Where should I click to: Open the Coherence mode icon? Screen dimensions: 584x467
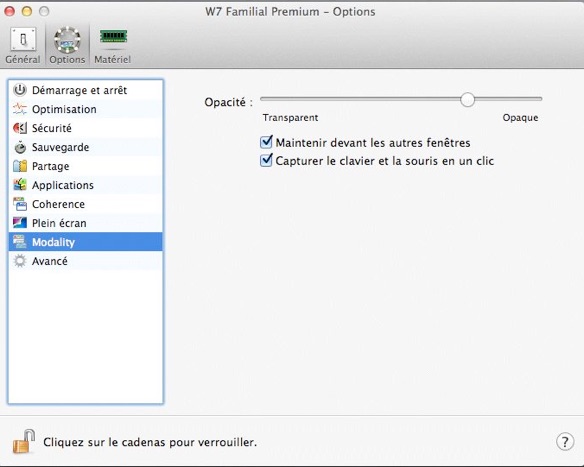(x=20, y=204)
